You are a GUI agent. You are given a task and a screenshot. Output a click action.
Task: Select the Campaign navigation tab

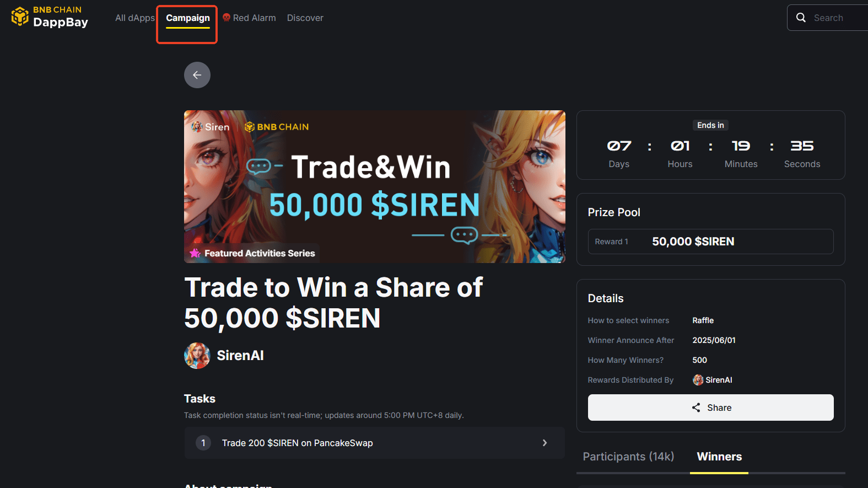[188, 18]
